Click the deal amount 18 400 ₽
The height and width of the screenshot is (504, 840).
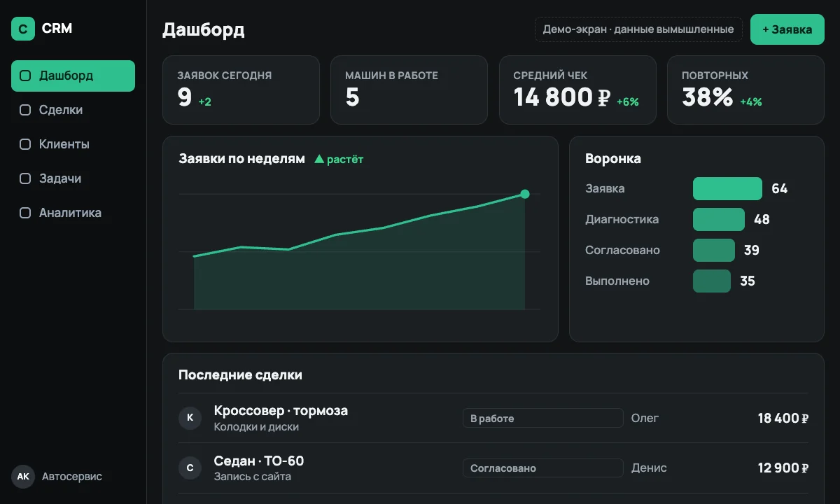[783, 419]
